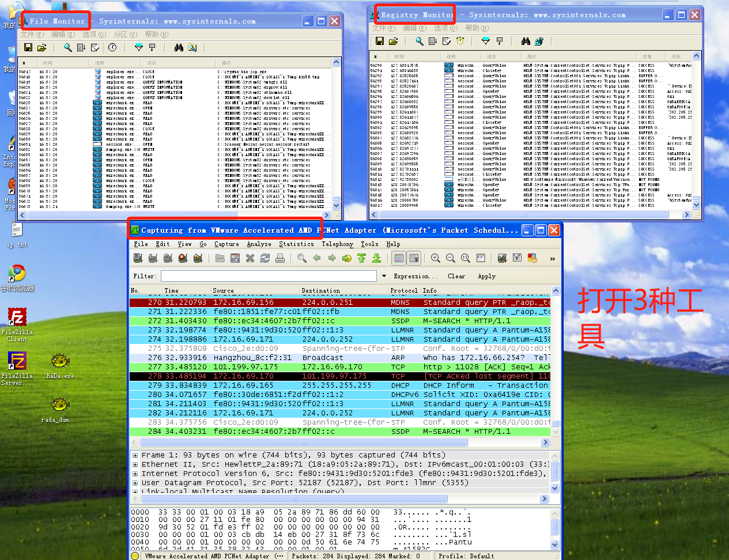Open Wireshark Capture menu
This screenshot has width=729, height=560.
click(x=226, y=244)
